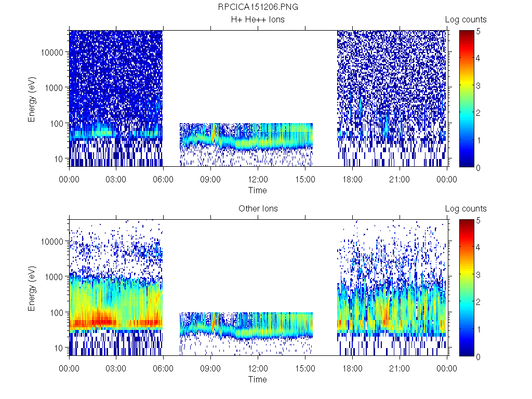
Task: Click the 09:00 time tick under Other Ions plot
Action: [x=210, y=368]
